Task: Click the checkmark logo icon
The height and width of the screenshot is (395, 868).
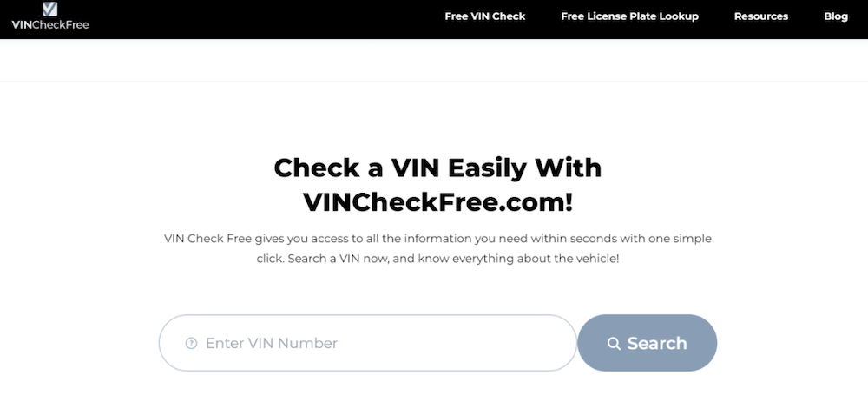Action: [50, 9]
